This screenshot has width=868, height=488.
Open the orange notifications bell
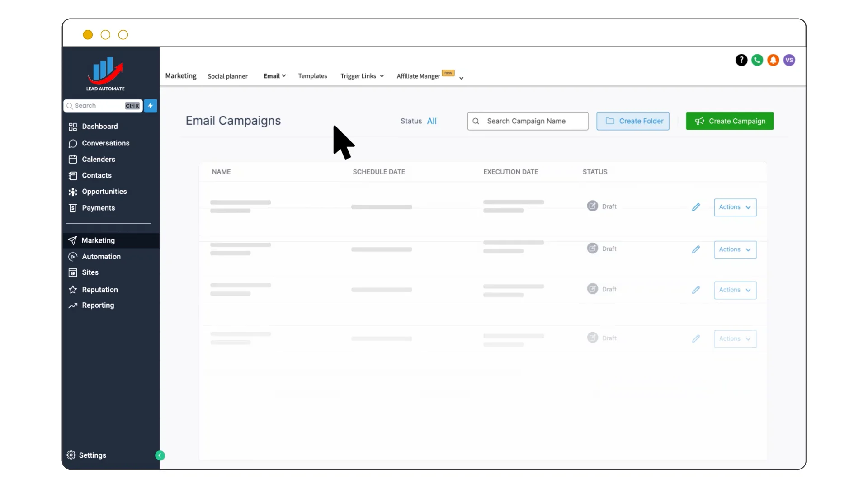coord(773,60)
